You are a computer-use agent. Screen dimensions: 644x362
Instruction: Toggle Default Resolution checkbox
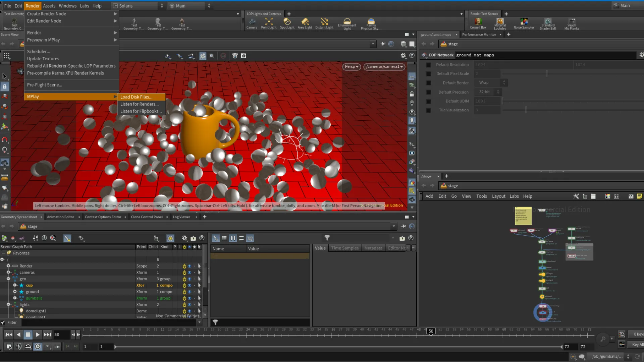[428, 65]
